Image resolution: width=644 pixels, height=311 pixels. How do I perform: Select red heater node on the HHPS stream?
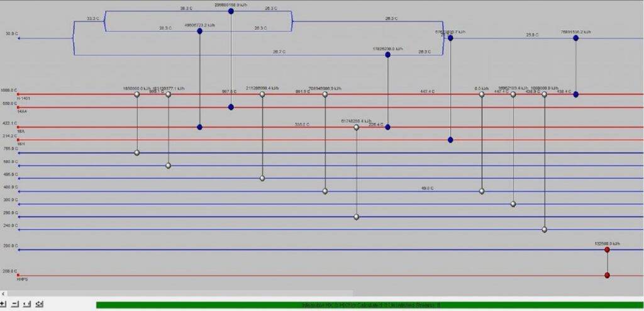tap(607, 275)
